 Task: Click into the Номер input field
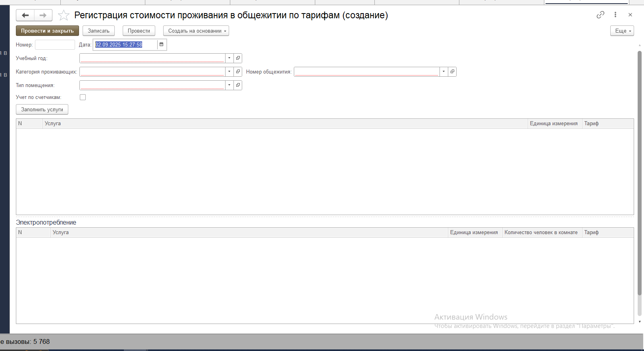coord(55,45)
